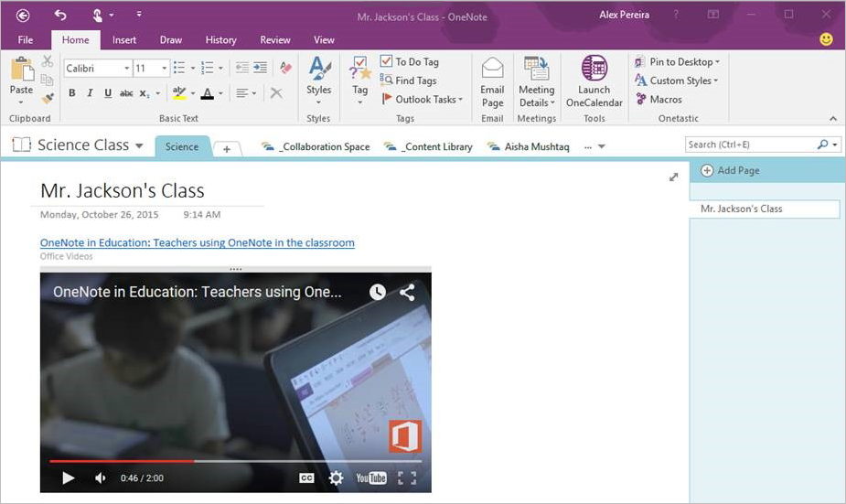Toggle the To Do Tag checkbox
This screenshot has width=846, height=504.
tap(386, 62)
